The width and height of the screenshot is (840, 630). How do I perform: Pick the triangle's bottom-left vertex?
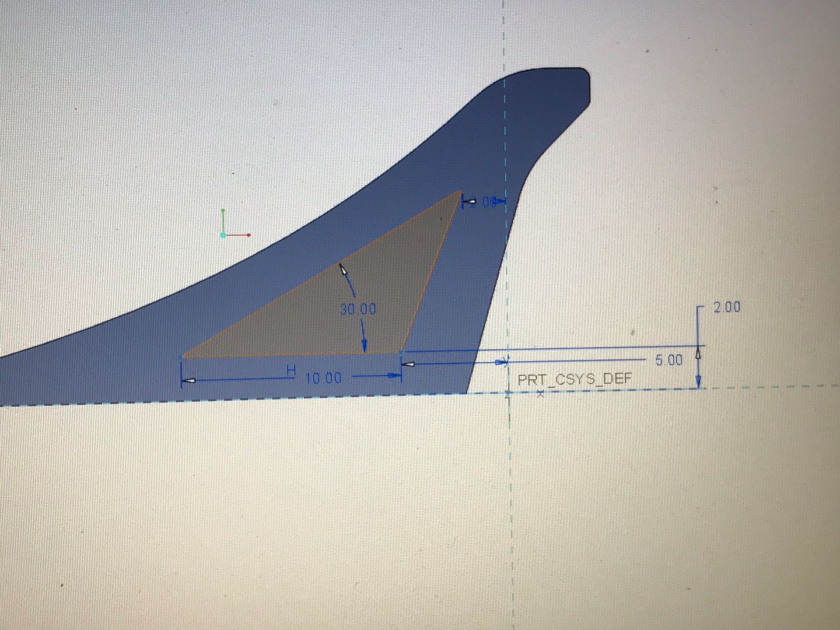coord(183,356)
